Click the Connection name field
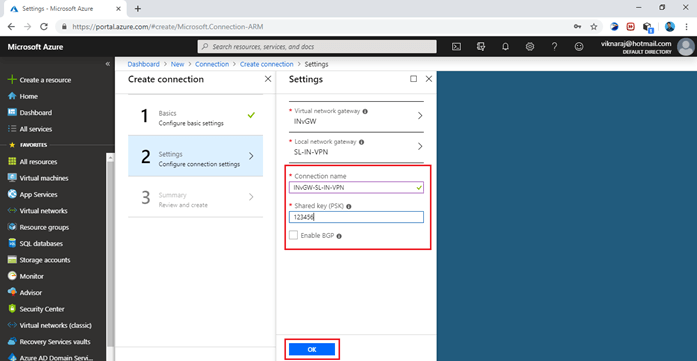The height and width of the screenshot is (361, 697). 356,188
